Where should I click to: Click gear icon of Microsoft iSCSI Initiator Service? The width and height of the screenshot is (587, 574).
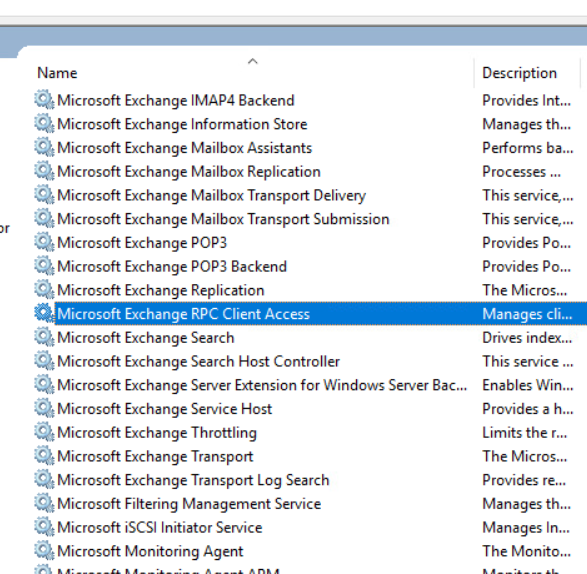(x=44, y=527)
